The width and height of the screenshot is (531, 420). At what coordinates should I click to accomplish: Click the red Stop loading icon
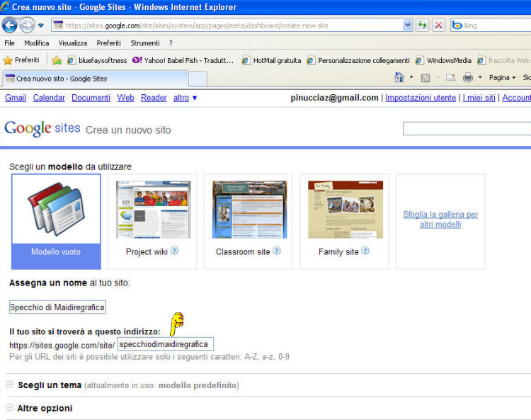coord(438,25)
